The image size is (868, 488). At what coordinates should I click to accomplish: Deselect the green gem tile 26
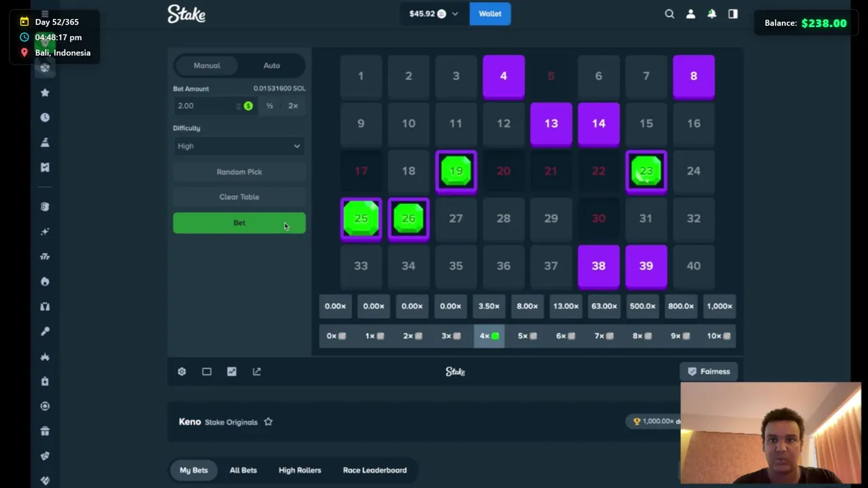point(408,219)
